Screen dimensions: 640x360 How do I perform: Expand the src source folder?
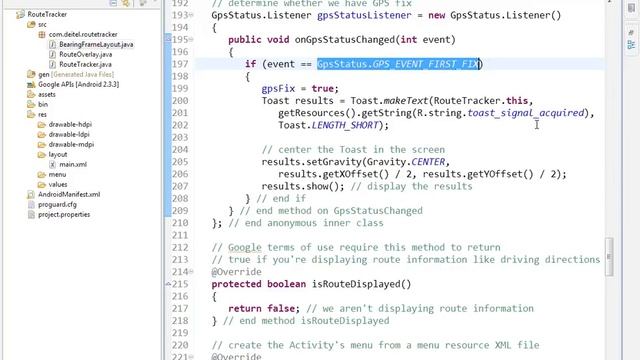[x=37, y=24]
